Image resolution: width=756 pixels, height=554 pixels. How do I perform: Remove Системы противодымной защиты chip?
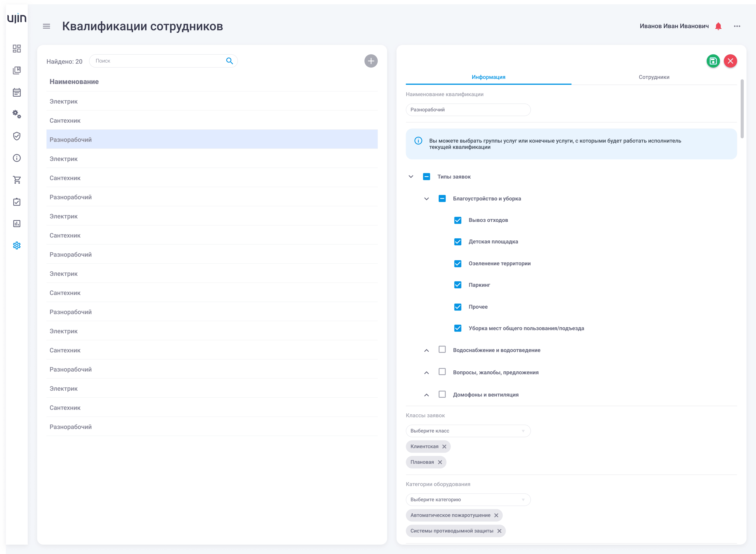499,531
